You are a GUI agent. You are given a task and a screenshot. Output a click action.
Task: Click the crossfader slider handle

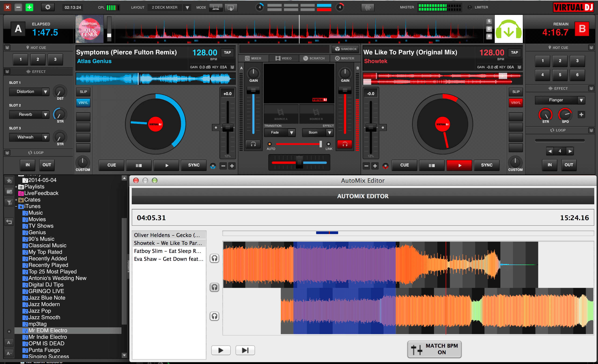299,162
